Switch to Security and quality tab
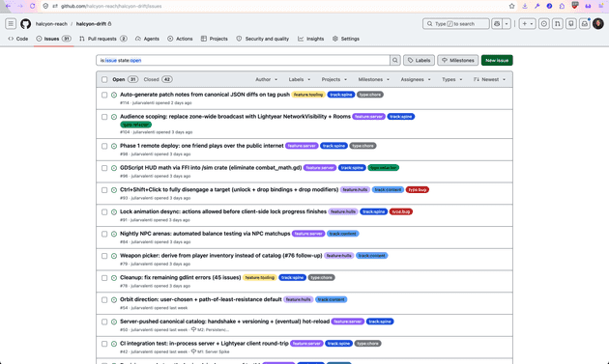This screenshot has width=609, height=364. [x=263, y=39]
